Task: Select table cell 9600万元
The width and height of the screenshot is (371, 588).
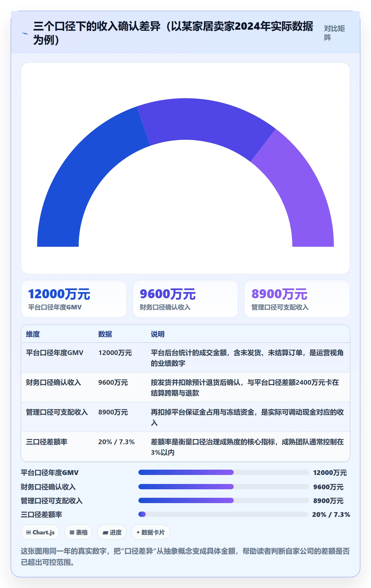Action: (x=113, y=382)
